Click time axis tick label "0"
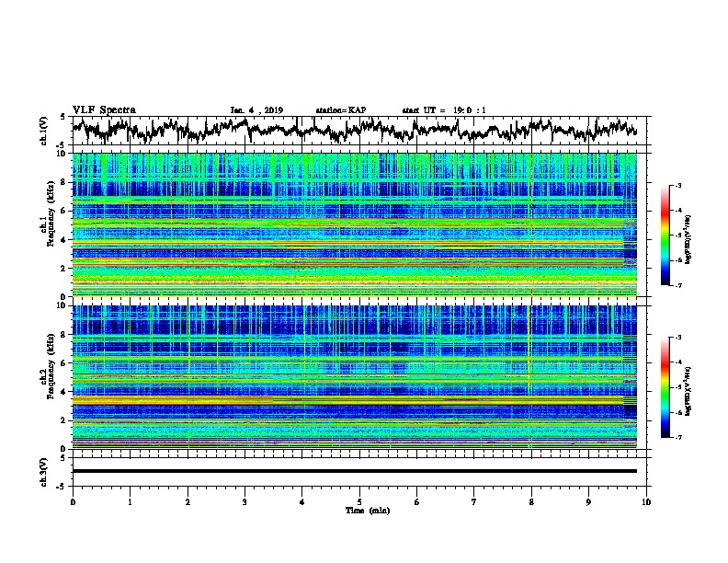728x563 pixels. (x=73, y=502)
